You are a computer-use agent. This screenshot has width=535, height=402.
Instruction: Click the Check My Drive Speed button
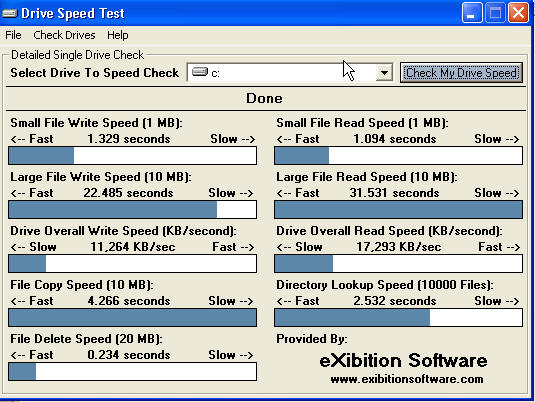[x=461, y=72]
